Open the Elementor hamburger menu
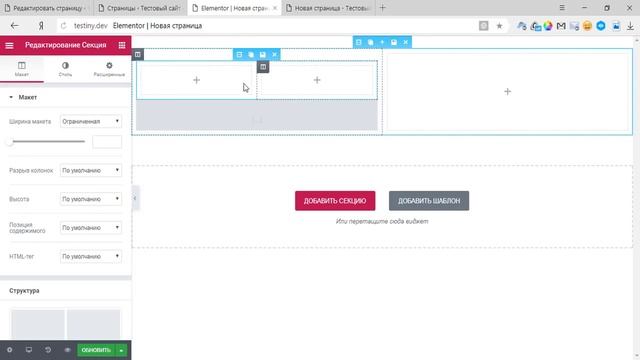640x360 pixels. pyautogui.click(x=9, y=45)
